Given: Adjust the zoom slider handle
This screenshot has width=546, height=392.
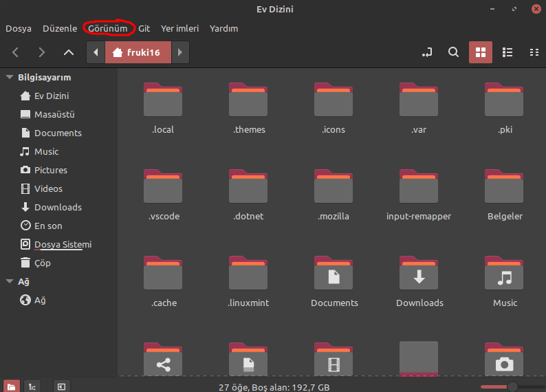Looking at the screenshot, I should 512,386.
